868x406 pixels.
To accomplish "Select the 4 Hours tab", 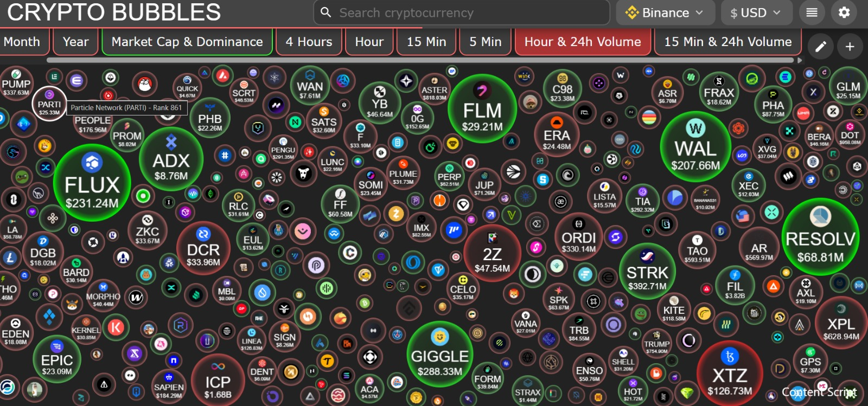I will (x=309, y=42).
